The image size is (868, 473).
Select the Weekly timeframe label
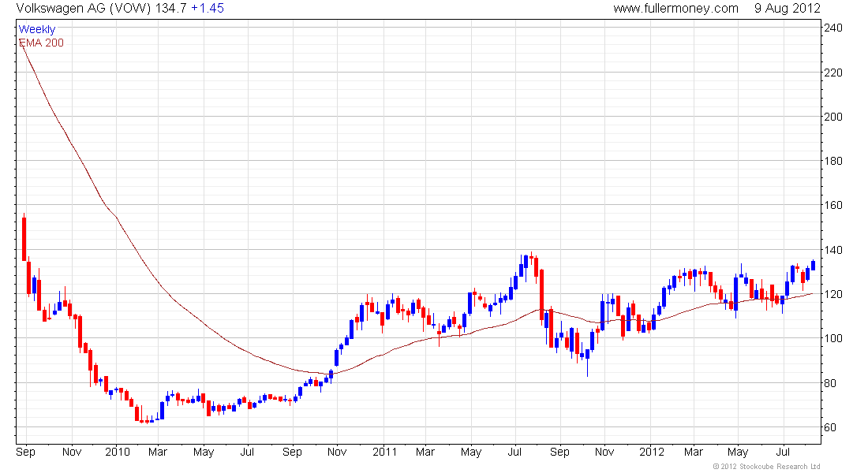click(37, 29)
